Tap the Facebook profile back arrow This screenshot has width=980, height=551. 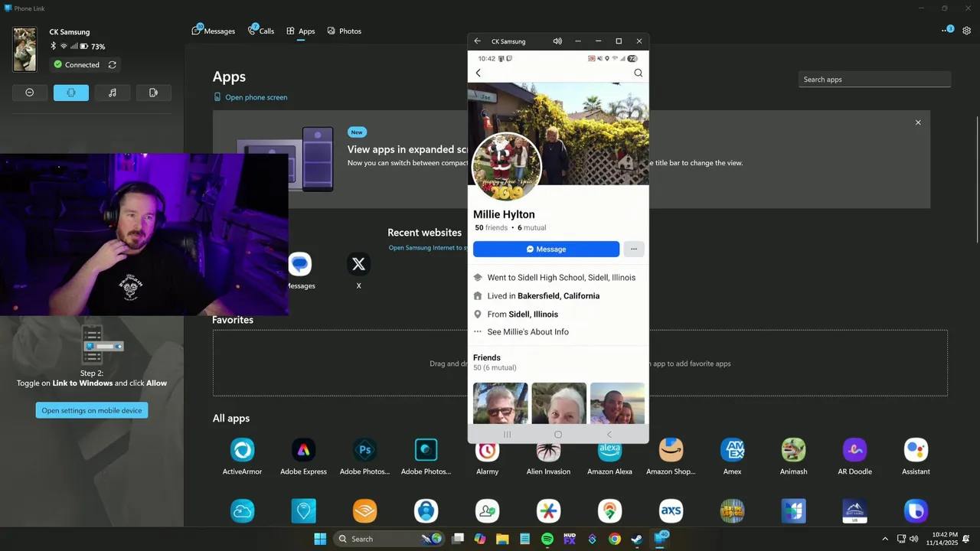pyautogui.click(x=479, y=73)
